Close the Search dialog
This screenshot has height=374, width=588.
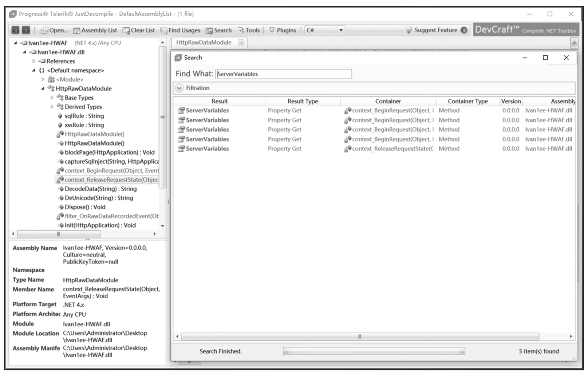[x=566, y=58]
